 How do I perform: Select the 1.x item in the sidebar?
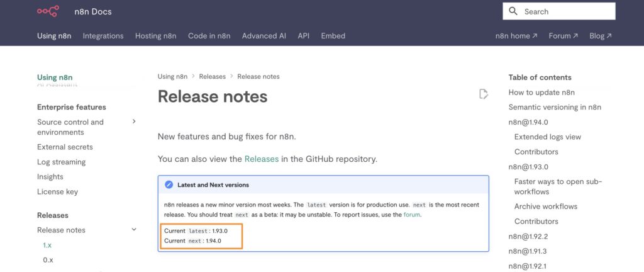click(x=48, y=245)
